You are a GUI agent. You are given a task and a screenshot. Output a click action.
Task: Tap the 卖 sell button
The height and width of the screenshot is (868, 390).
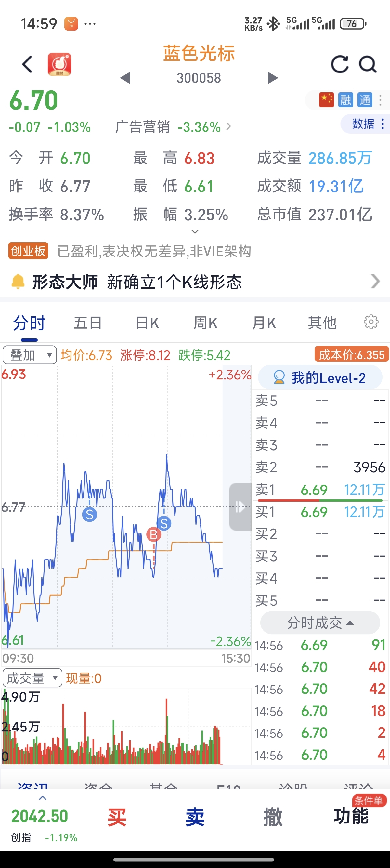point(195,817)
